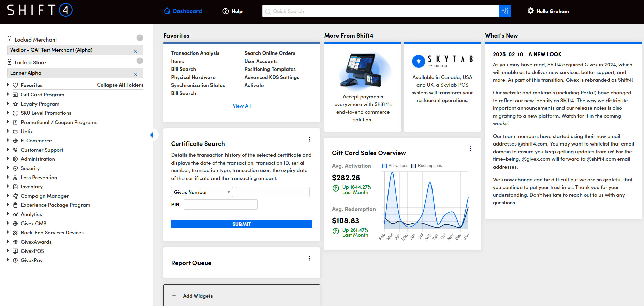Open the Dashboard home icon

(167, 11)
